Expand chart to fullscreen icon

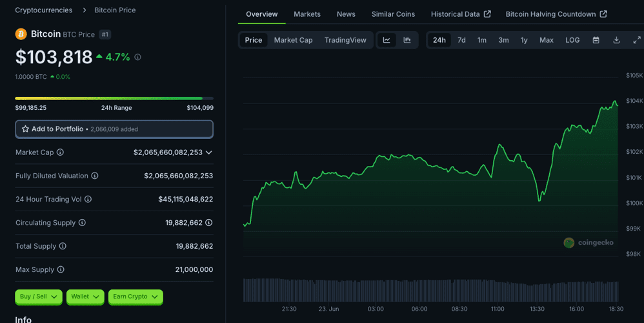pyautogui.click(x=637, y=40)
